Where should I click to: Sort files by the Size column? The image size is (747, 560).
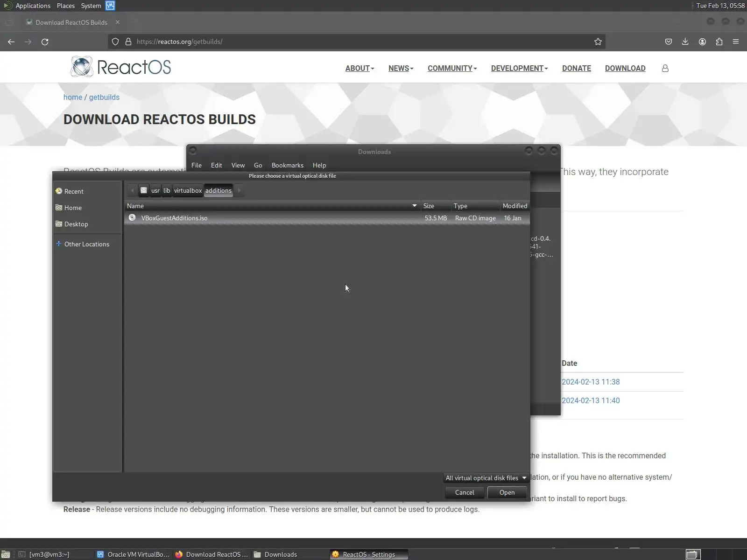(x=436, y=206)
